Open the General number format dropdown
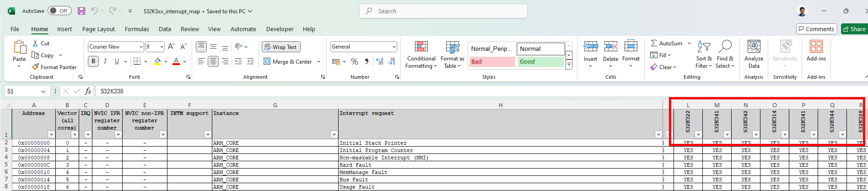Viewport: 868px width, 191px height. click(x=394, y=47)
